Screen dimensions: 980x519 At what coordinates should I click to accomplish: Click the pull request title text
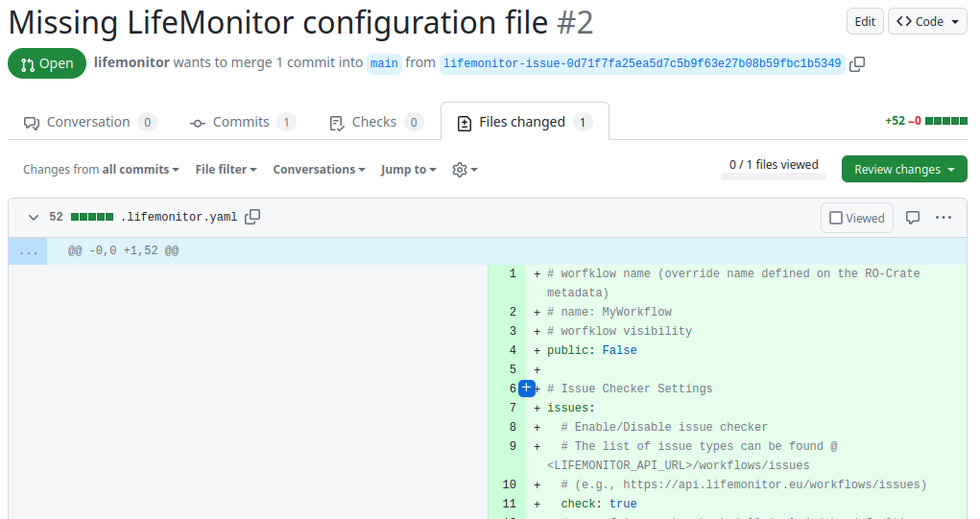click(x=278, y=23)
